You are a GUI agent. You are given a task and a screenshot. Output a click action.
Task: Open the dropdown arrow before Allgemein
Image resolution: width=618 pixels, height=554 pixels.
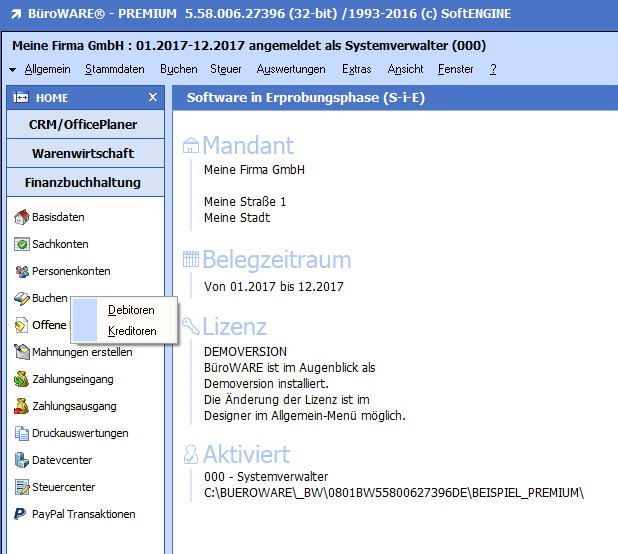[13, 70]
